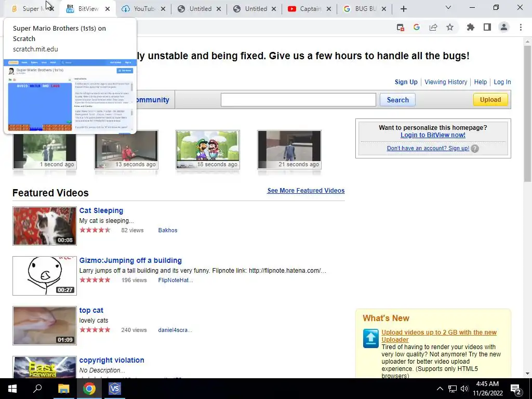Click Login to BitView now link
The width and height of the screenshot is (532, 399).
pos(433,135)
